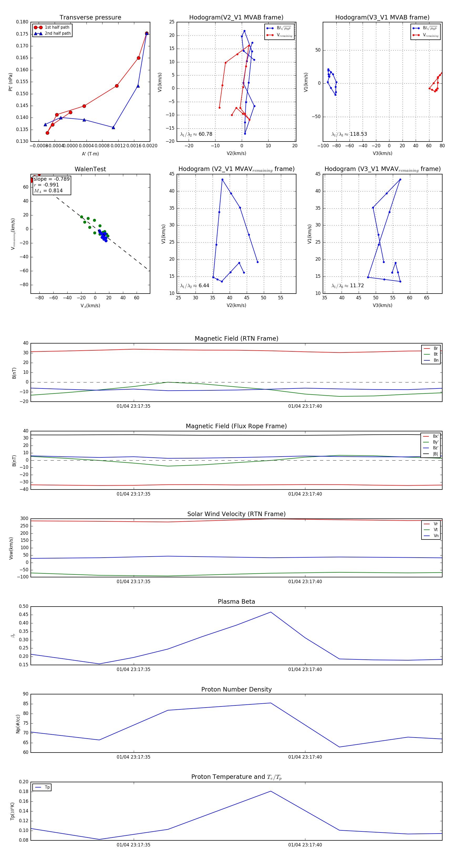Click the peak of the proton temperature curve

click(x=271, y=791)
